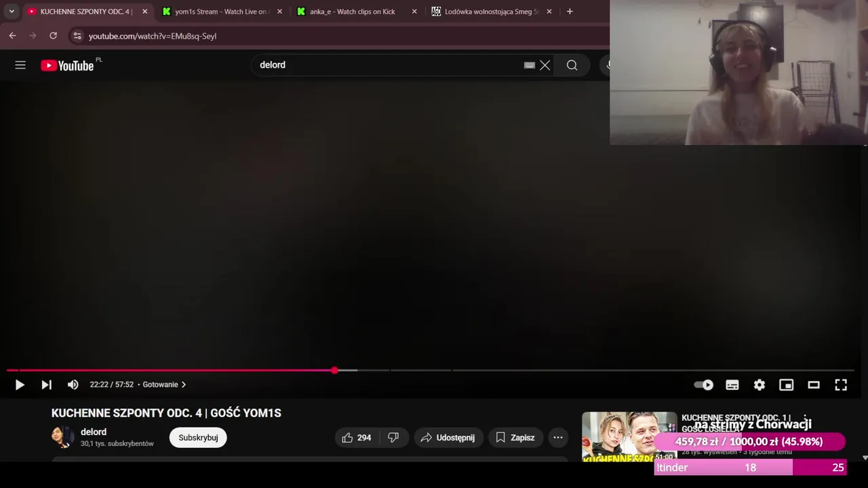Viewport: 868px width, 488px height.
Task: Mute the video volume
Action: click(x=73, y=385)
